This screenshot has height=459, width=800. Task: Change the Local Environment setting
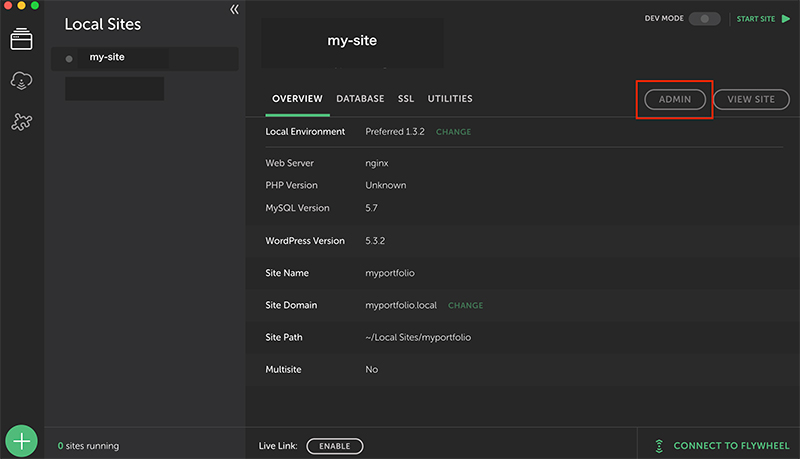pos(454,132)
